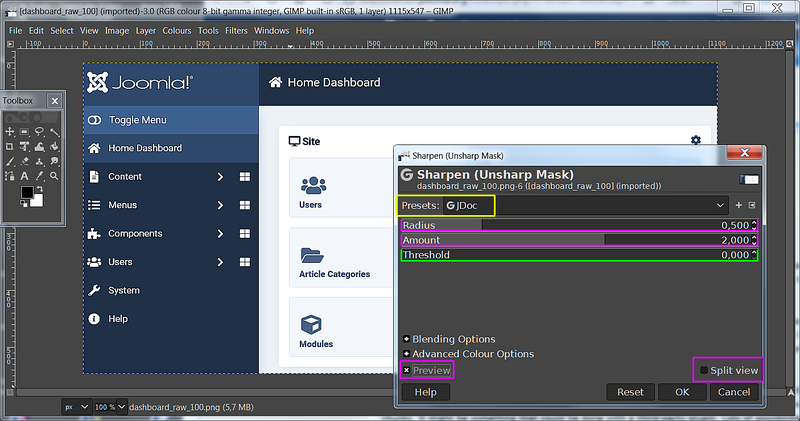The width and height of the screenshot is (800, 421).
Task: Open the Colours menu
Action: [177, 31]
